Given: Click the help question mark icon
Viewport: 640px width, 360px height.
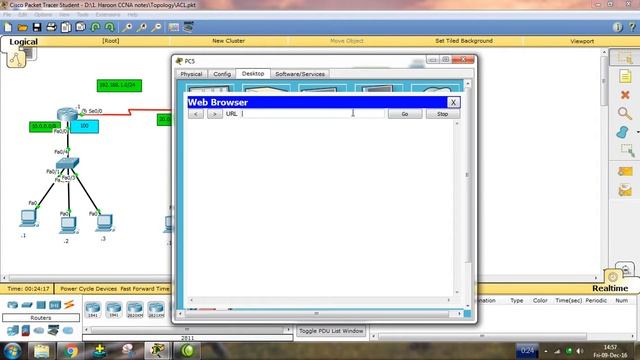Looking at the screenshot, I should (632, 27).
